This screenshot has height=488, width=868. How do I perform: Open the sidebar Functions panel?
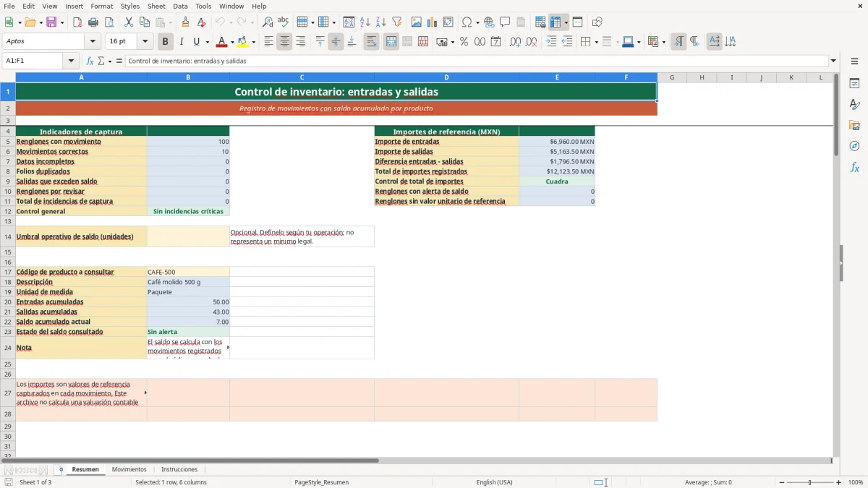point(854,167)
